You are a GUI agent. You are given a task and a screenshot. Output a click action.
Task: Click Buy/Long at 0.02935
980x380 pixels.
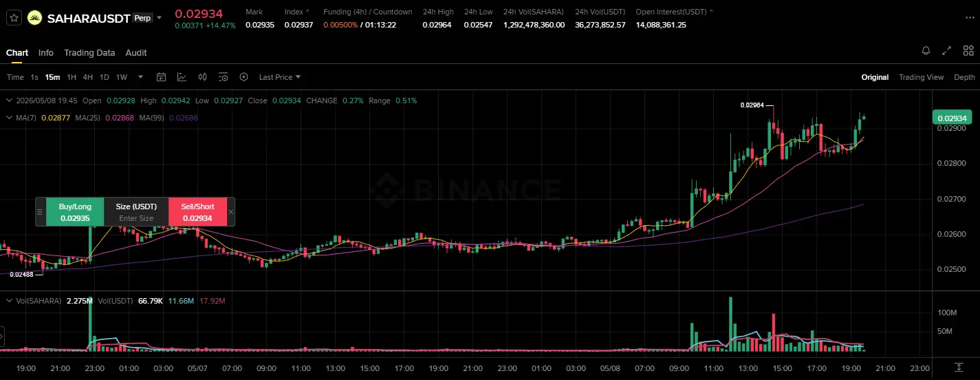[75, 212]
